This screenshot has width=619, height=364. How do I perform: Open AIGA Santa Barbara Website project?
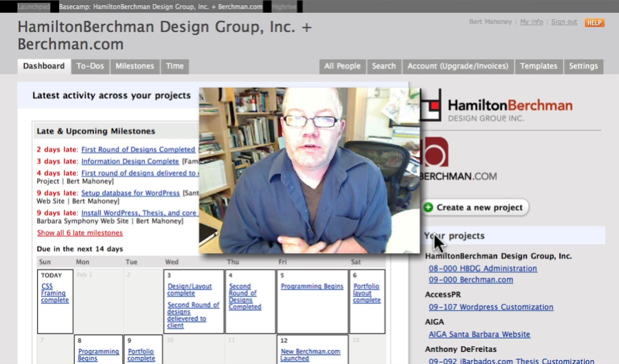(x=479, y=334)
